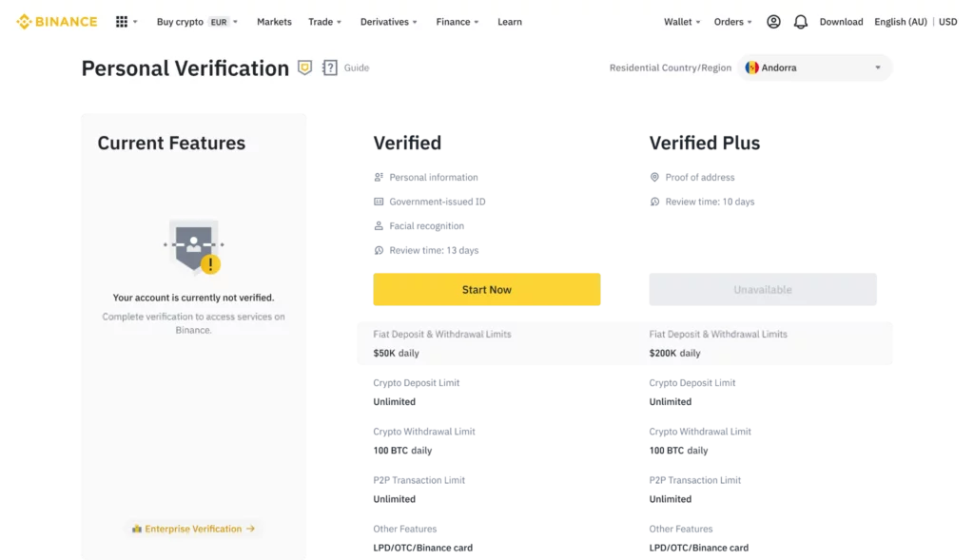Open the Trade menu
The height and width of the screenshot is (560, 974).
pos(324,22)
